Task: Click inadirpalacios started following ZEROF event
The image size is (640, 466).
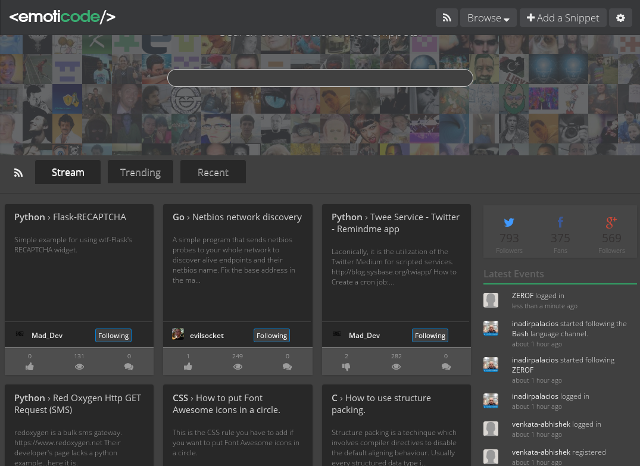Action: 563,365
